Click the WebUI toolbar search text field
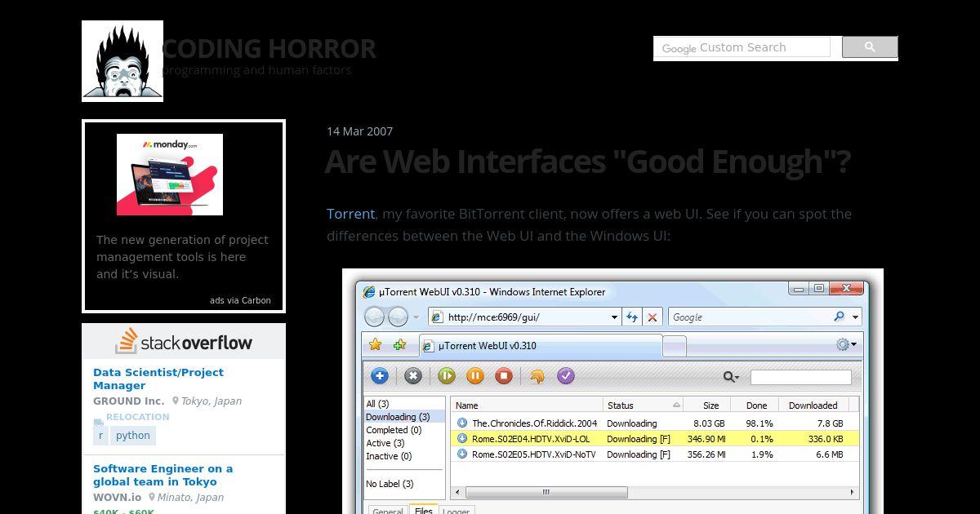The image size is (980, 514). point(800,377)
